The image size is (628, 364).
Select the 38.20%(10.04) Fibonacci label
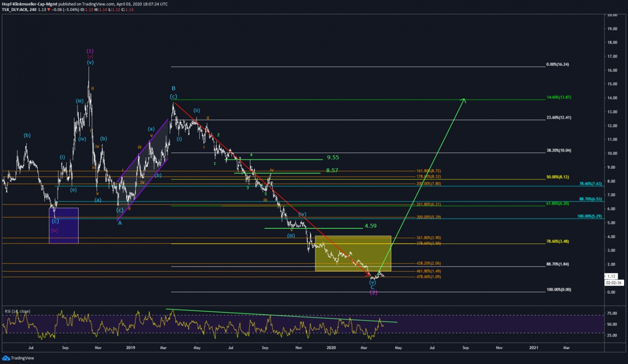(x=559, y=150)
